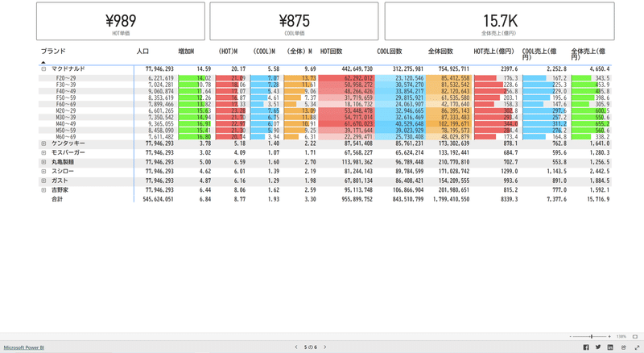The width and height of the screenshot is (644, 353).
Task: Expand the モスバーガー row
Action: click(43, 152)
